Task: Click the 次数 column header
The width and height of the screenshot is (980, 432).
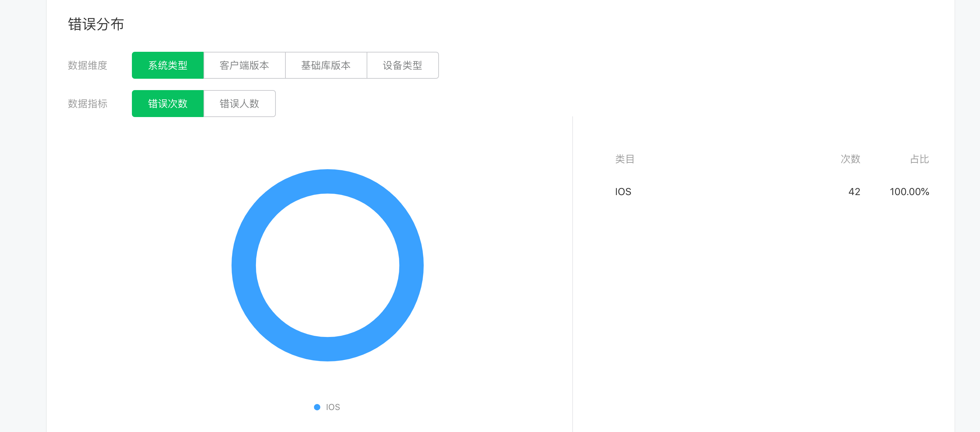Action: click(x=850, y=159)
